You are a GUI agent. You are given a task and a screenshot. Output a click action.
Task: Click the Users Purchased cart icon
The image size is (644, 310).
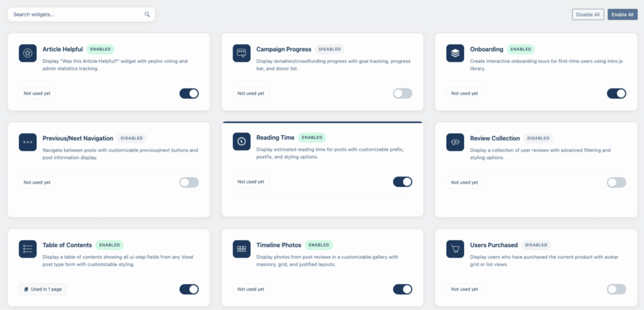point(455,249)
